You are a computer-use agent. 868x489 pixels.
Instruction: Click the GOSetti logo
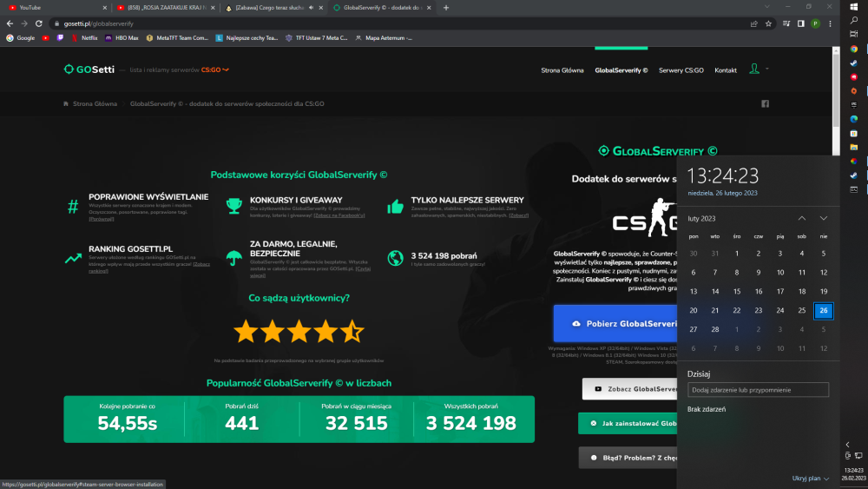(x=89, y=69)
